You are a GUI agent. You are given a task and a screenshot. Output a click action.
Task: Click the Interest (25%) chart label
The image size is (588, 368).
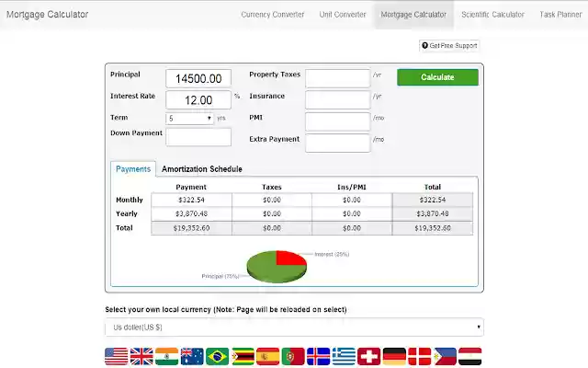click(332, 254)
